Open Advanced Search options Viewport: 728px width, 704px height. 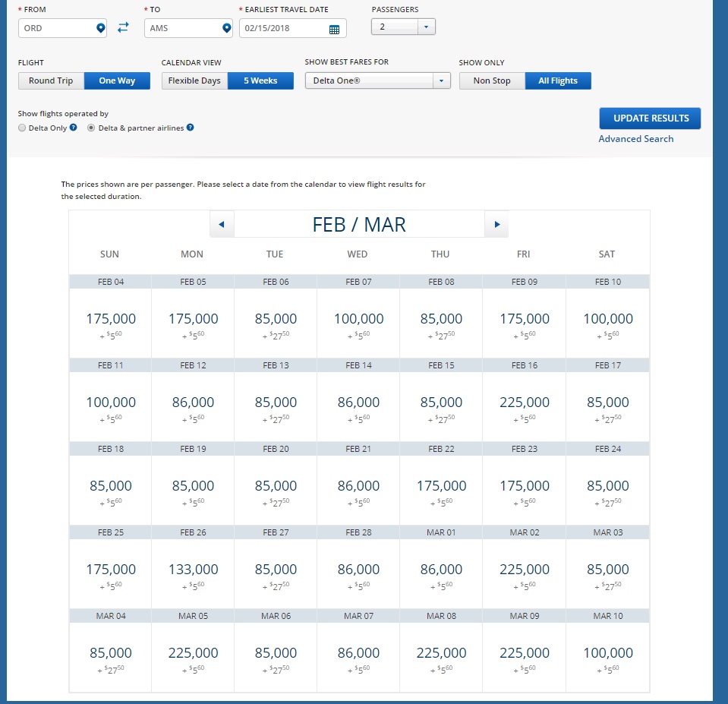coord(635,139)
